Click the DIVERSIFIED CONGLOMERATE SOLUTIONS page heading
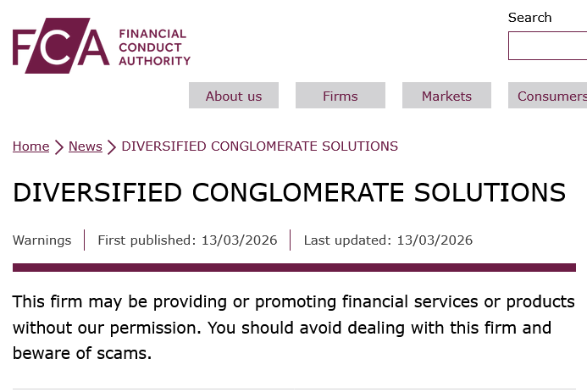Screen dimensions: 587x392 tap(289, 193)
